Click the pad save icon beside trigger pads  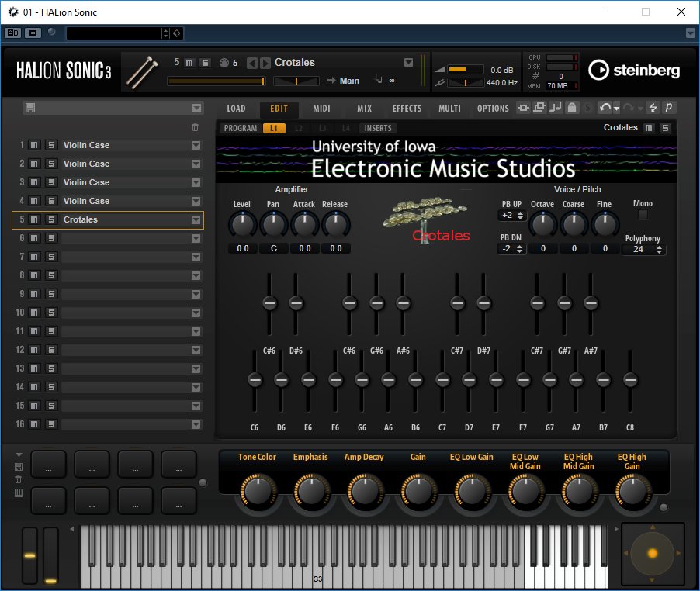(x=19, y=467)
